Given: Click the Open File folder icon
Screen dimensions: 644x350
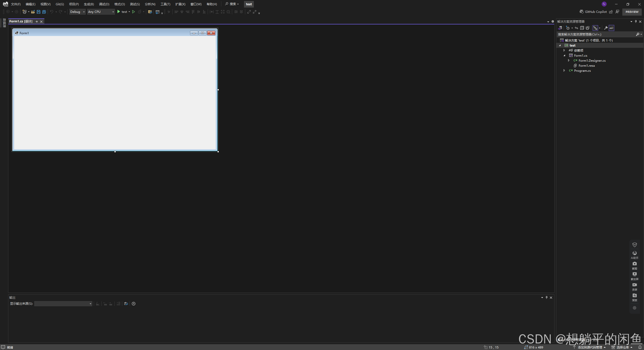Looking at the screenshot, I should pyautogui.click(x=33, y=12).
